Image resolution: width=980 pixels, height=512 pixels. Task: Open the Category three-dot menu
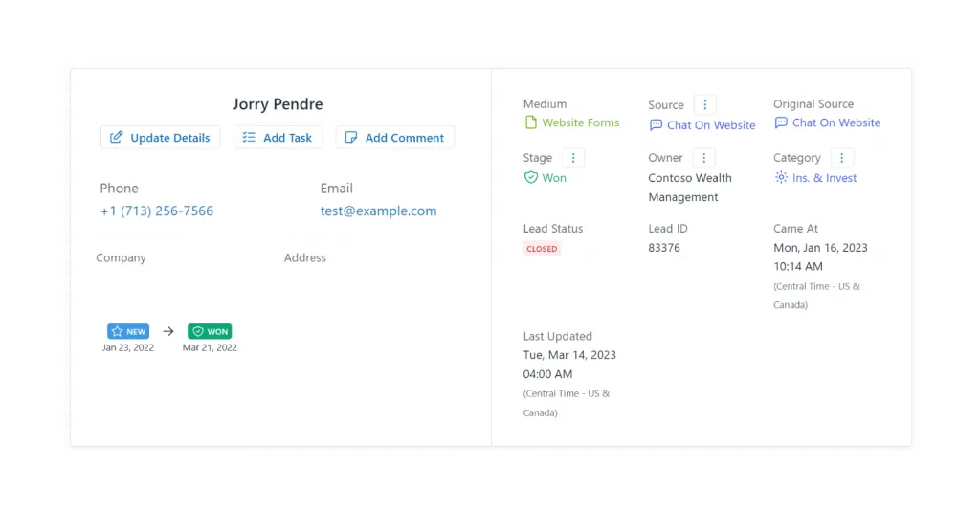click(842, 158)
